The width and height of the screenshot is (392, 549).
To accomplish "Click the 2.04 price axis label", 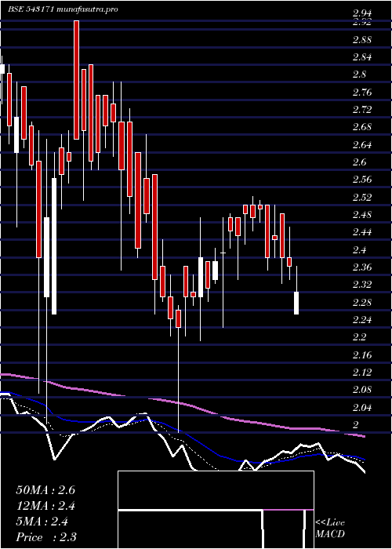I will [362, 408].
